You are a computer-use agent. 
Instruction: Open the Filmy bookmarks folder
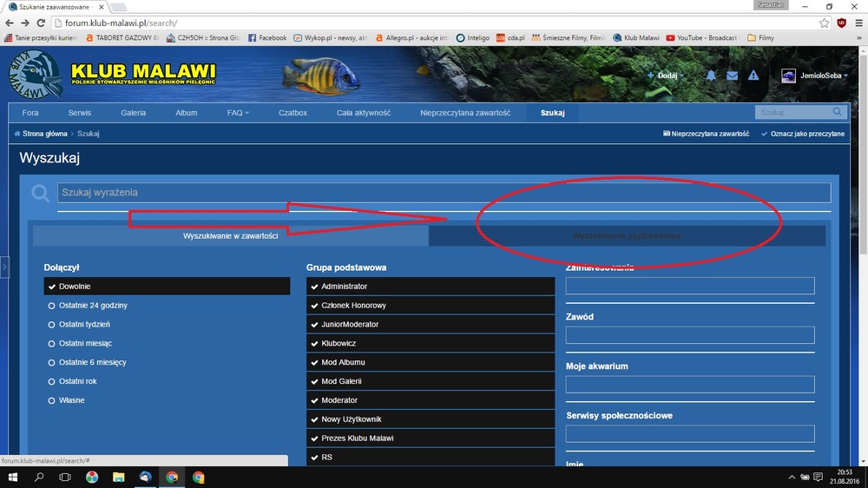[x=760, y=37]
